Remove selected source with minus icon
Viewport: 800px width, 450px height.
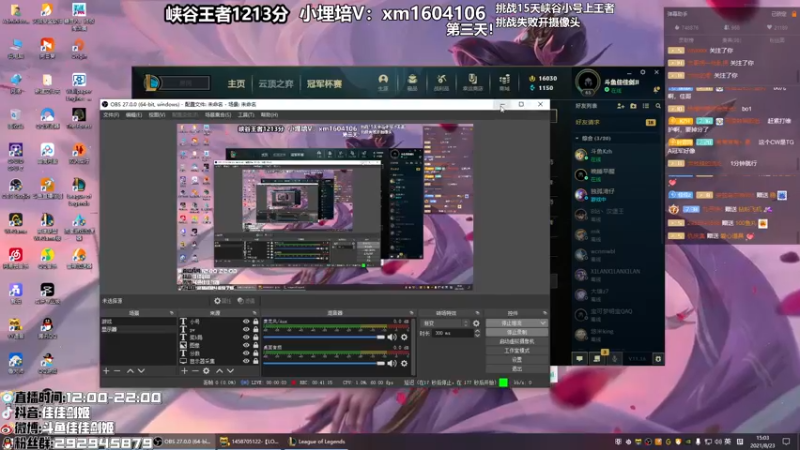tap(195, 371)
